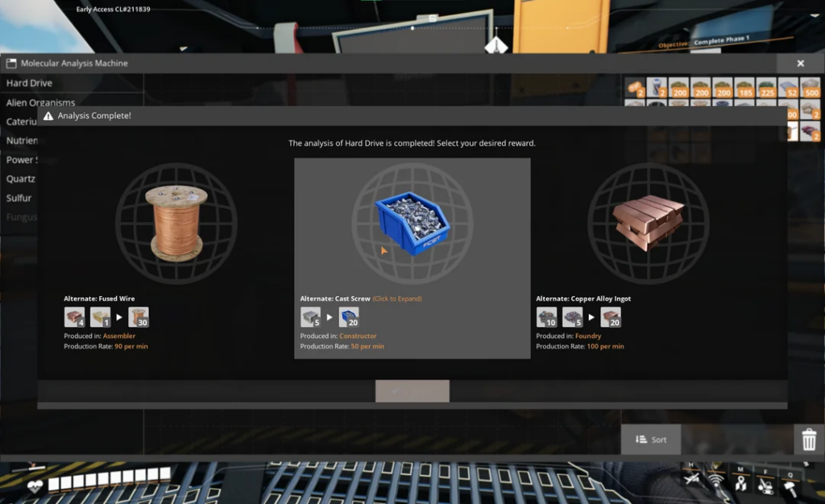This screenshot has height=504, width=825.
Task: Open the Quartz research category
Action: coord(20,179)
